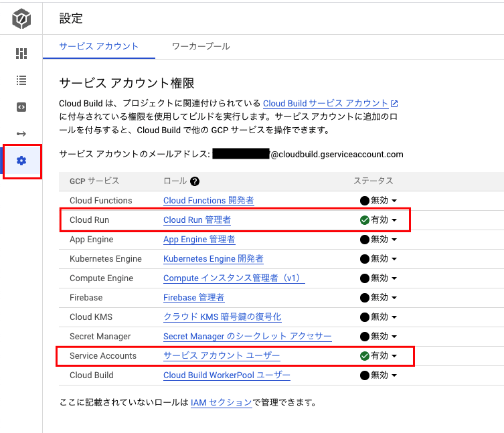Open the Settings gear icon

point(21,161)
